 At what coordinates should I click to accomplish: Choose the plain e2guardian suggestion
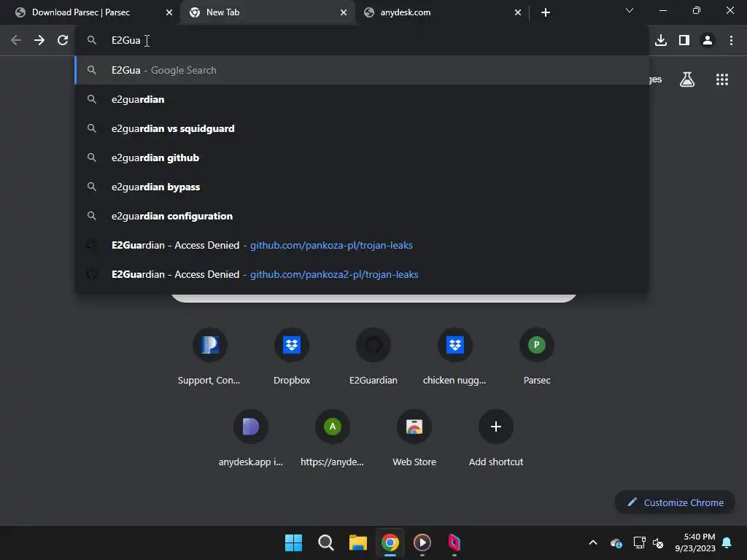362,99
